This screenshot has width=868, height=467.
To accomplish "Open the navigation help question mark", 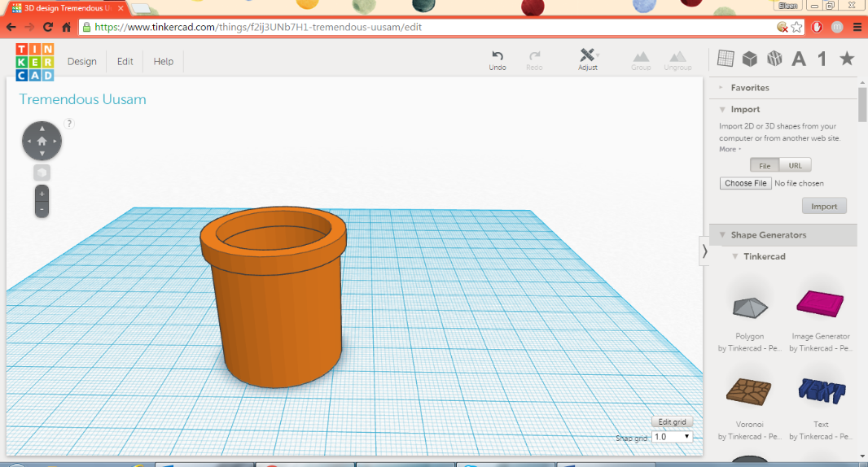I will click(68, 124).
